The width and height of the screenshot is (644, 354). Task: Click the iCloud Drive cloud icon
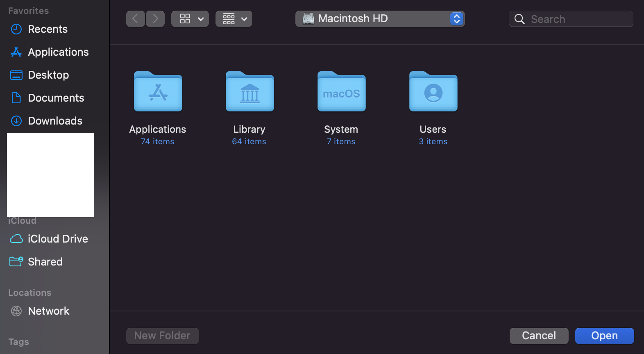click(x=16, y=239)
